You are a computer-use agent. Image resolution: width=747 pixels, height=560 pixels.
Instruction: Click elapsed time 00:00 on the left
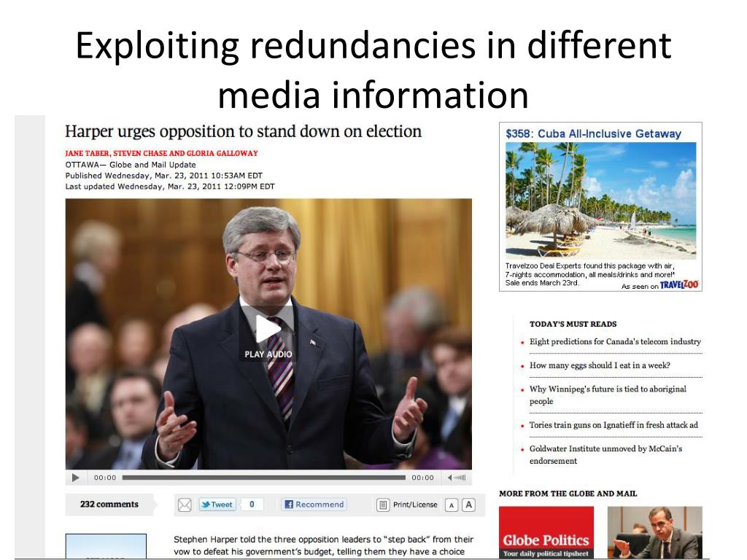(x=105, y=478)
